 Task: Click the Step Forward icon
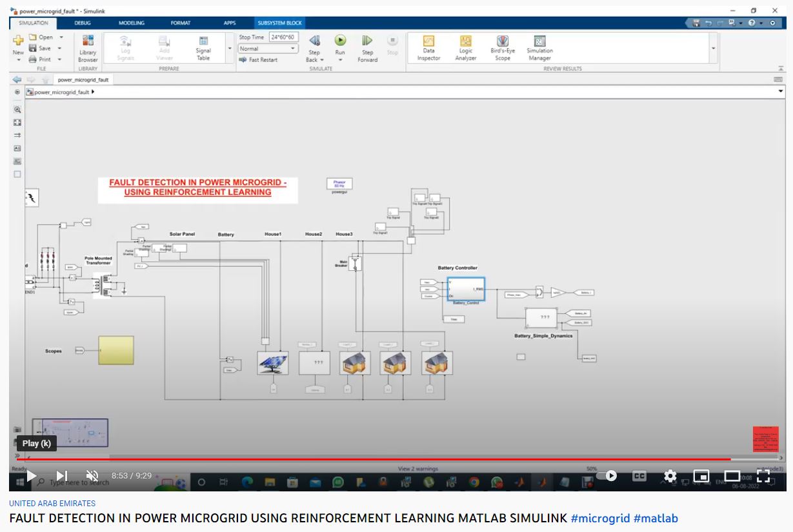367,41
